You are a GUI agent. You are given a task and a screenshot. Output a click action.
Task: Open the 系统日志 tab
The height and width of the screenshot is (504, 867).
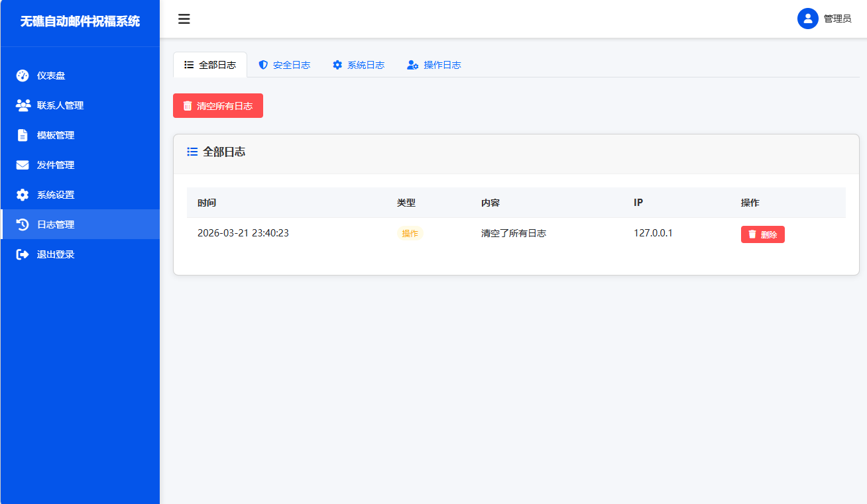359,65
